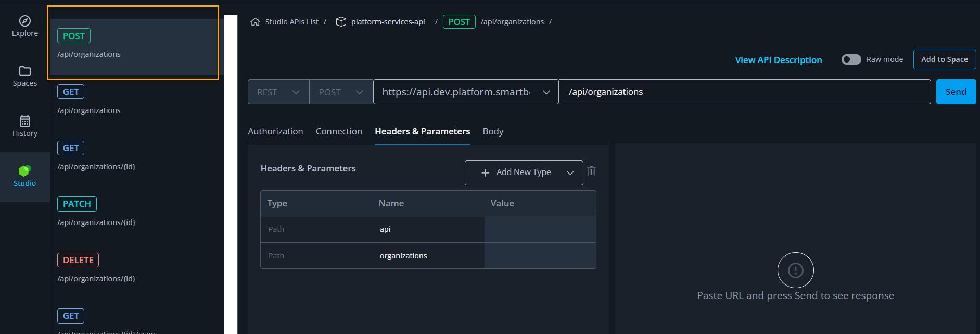Click the exclamation icon in response panel

[x=795, y=270]
